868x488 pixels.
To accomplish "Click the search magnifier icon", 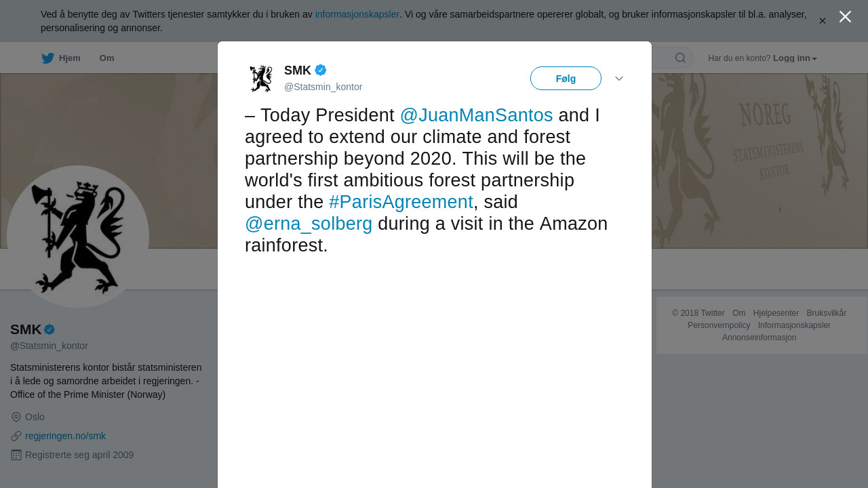I will [x=680, y=58].
